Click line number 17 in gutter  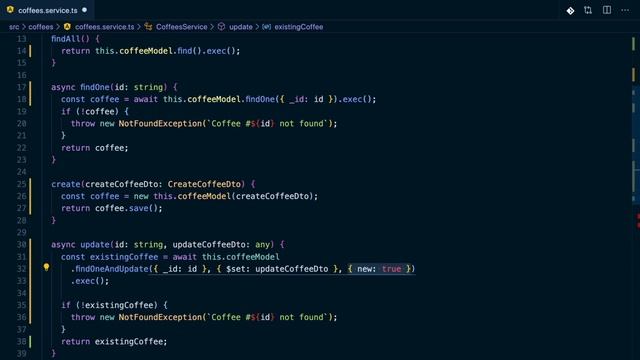click(22, 87)
